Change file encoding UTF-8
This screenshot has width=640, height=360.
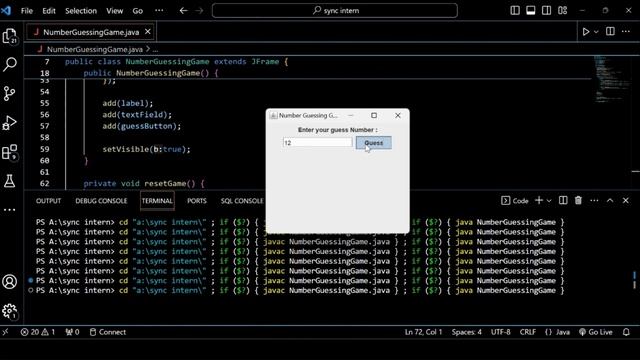point(500,332)
